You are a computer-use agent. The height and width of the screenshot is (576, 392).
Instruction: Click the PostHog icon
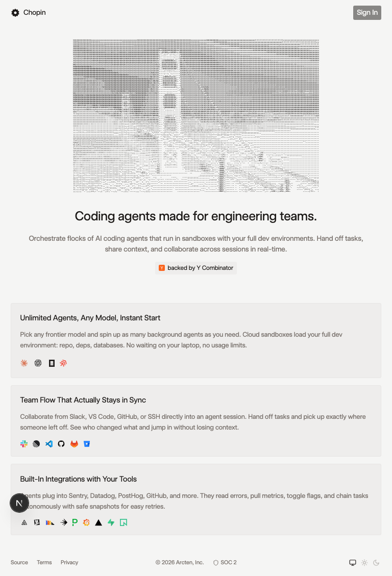[50, 522]
